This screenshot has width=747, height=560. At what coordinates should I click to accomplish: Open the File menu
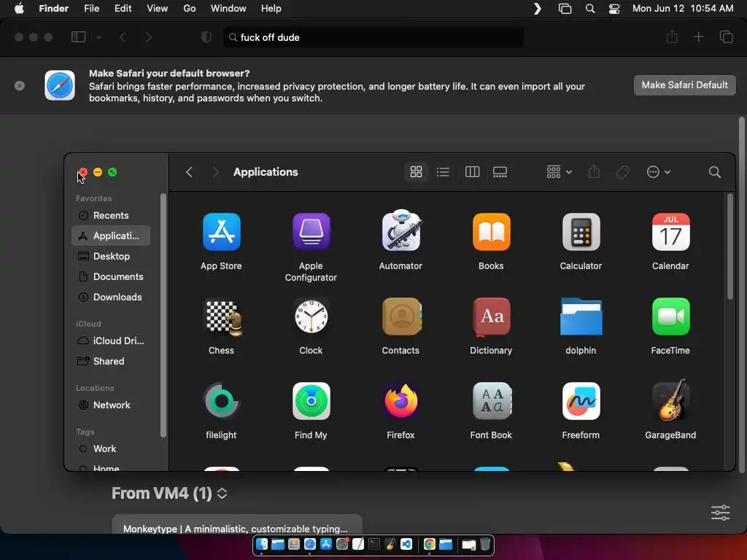coord(91,9)
